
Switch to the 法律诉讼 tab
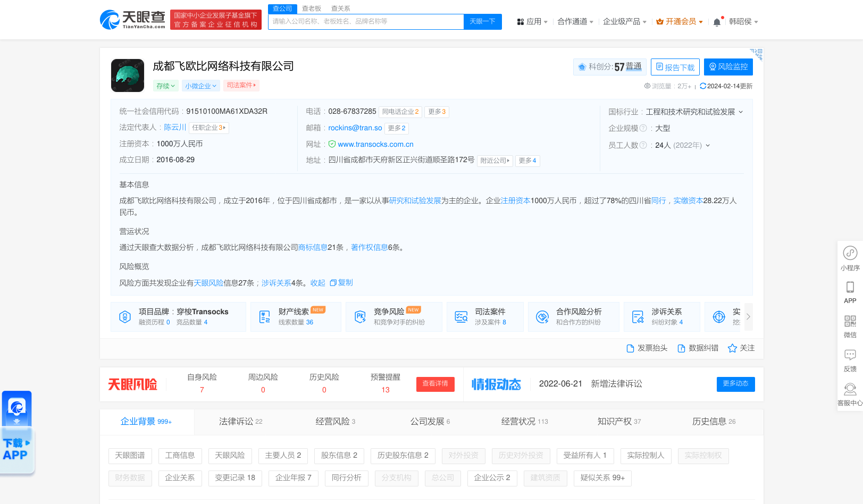[240, 422]
